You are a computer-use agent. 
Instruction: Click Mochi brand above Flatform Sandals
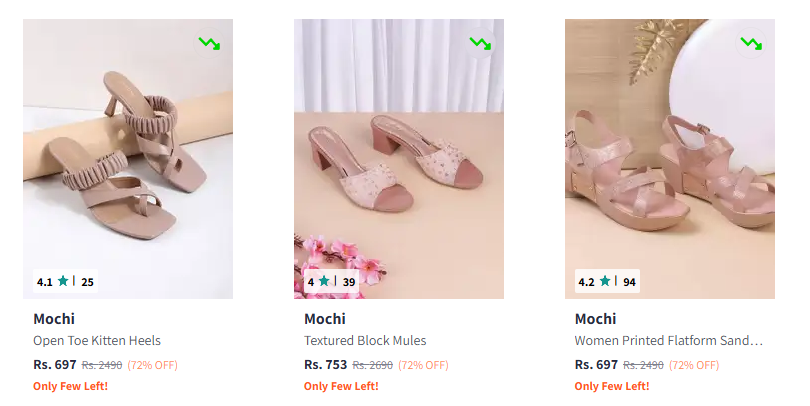[x=596, y=319]
